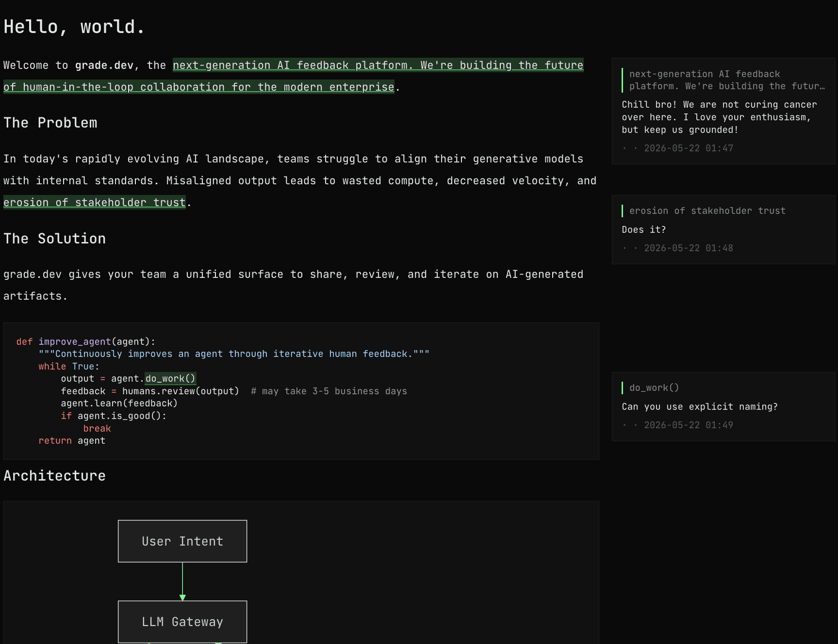Click the highlighted do_work() call in the code block
Image resolution: width=838 pixels, height=644 pixels.
pos(170,378)
